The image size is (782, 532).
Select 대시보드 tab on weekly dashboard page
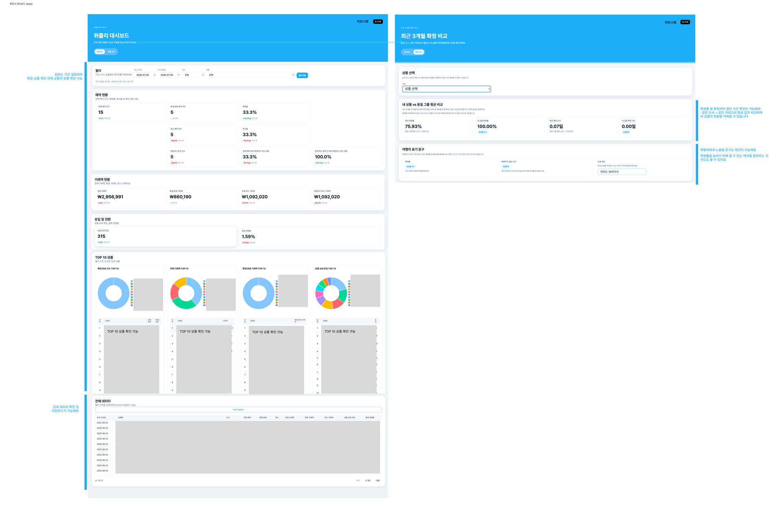tap(100, 52)
